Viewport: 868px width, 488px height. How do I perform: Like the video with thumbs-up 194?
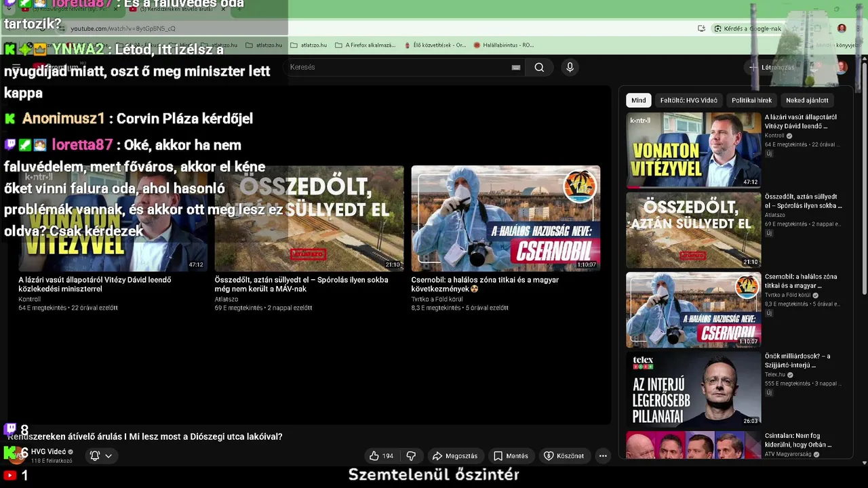click(x=381, y=455)
